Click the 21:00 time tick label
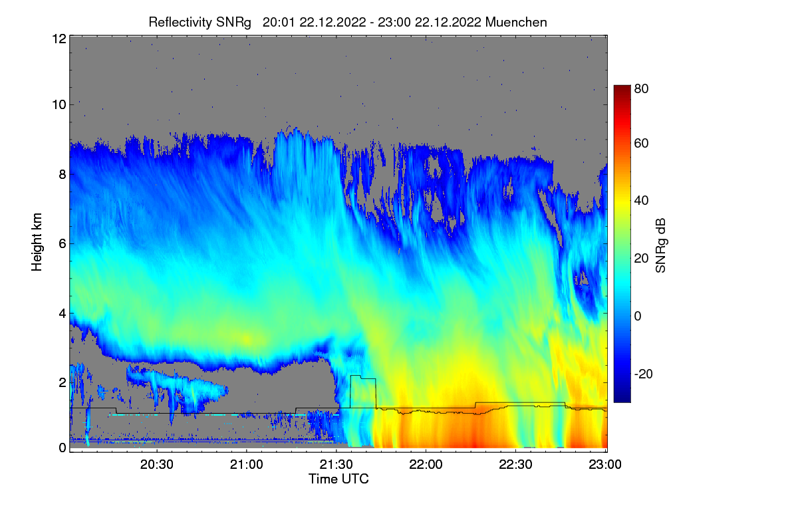The width and height of the screenshot is (798, 532). (247, 465)
